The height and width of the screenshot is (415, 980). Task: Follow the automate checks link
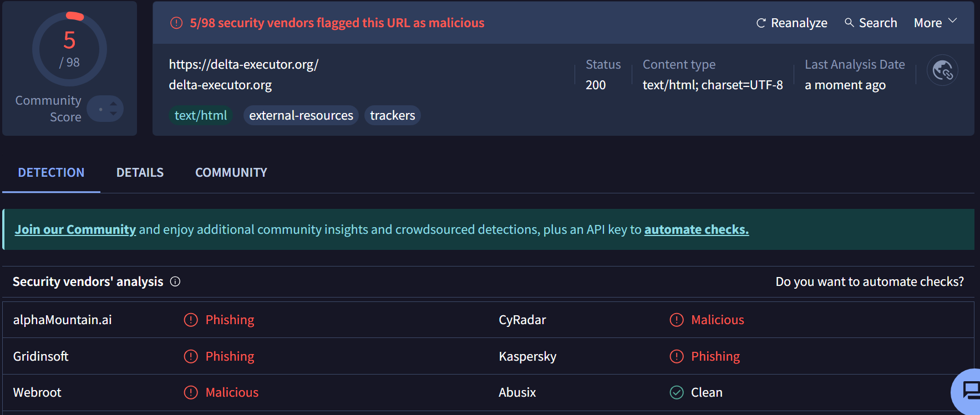coord(696,229)
